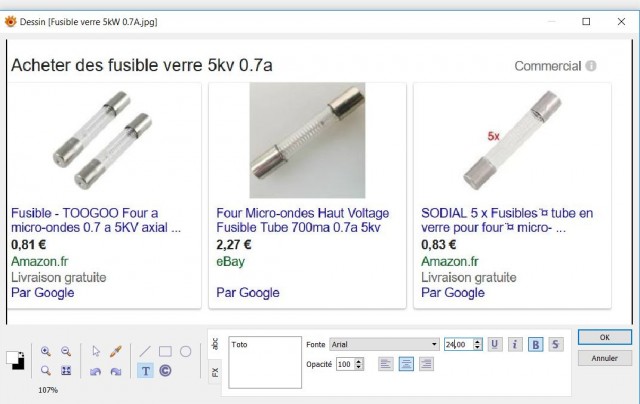Select the copyright watermark tool
The image size is (640, 404).
[165, 371]
